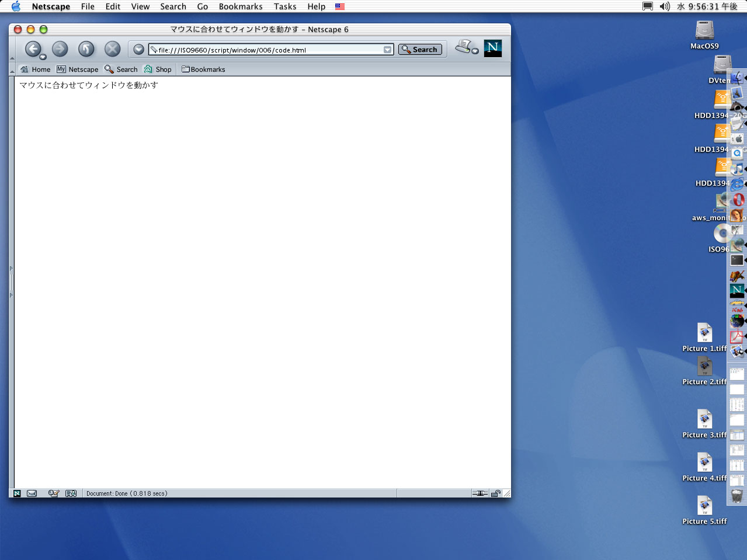Open the Search menu in menu bar
Viewport: 747px width, 560px height.
(x=173, y=6)
